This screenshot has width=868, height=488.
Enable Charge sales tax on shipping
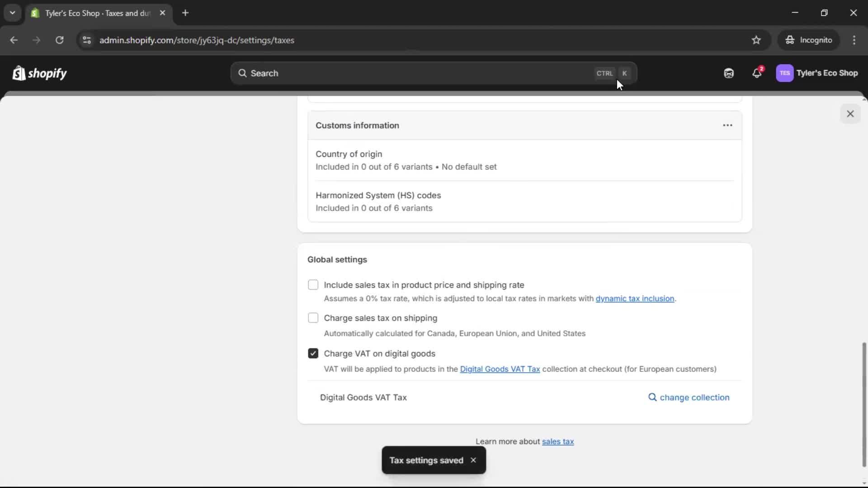click(313, 318)
